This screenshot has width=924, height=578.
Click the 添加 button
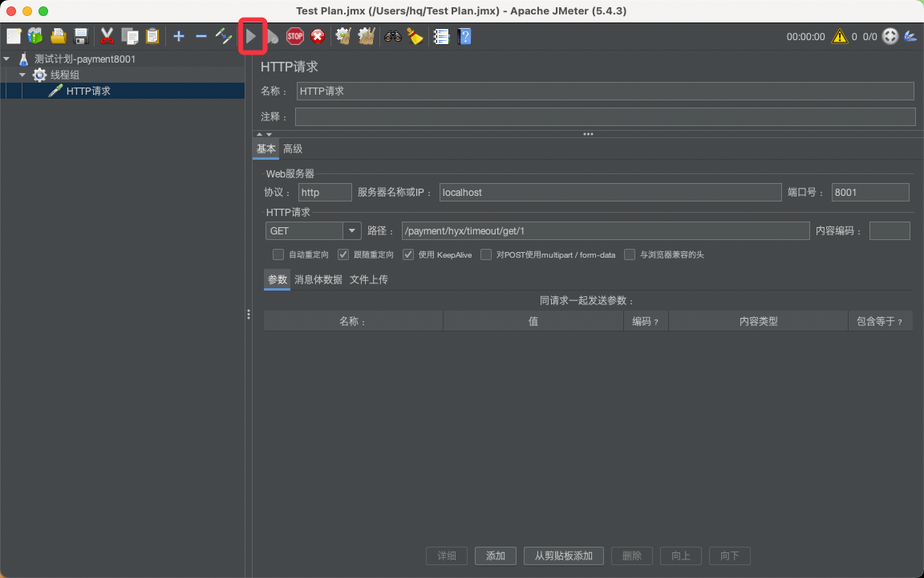pos(495,556)
